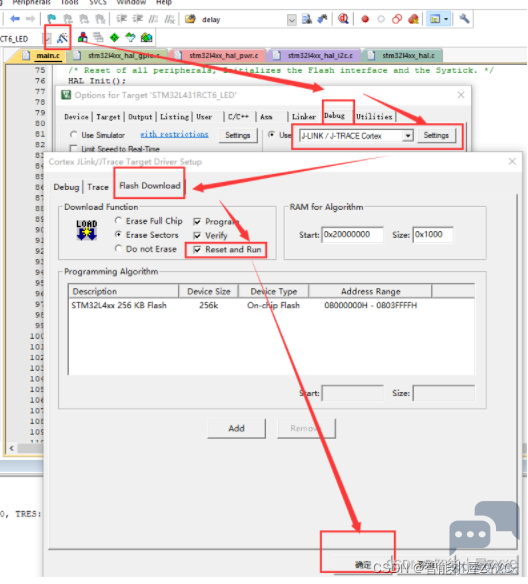Toggle the Verify checkbox
528x584 pixels.
pyautogui.click(x=197, y=236)
